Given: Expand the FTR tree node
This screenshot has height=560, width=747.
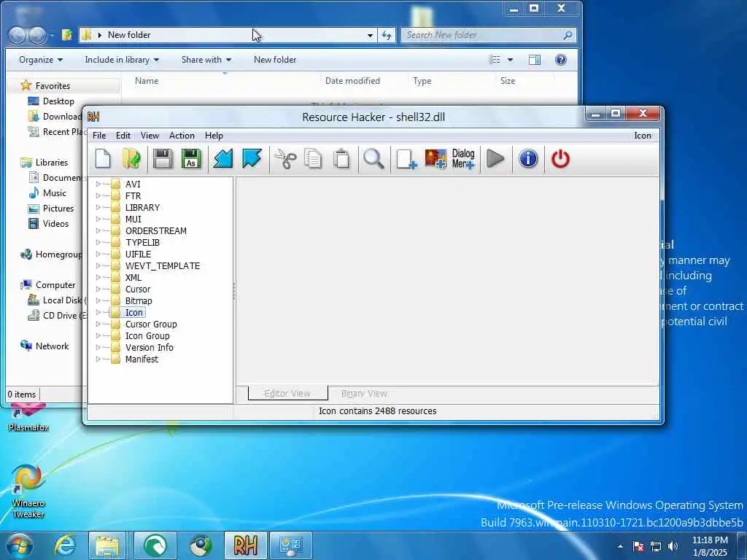Looking at the screenshot, I should click(98, 195).
